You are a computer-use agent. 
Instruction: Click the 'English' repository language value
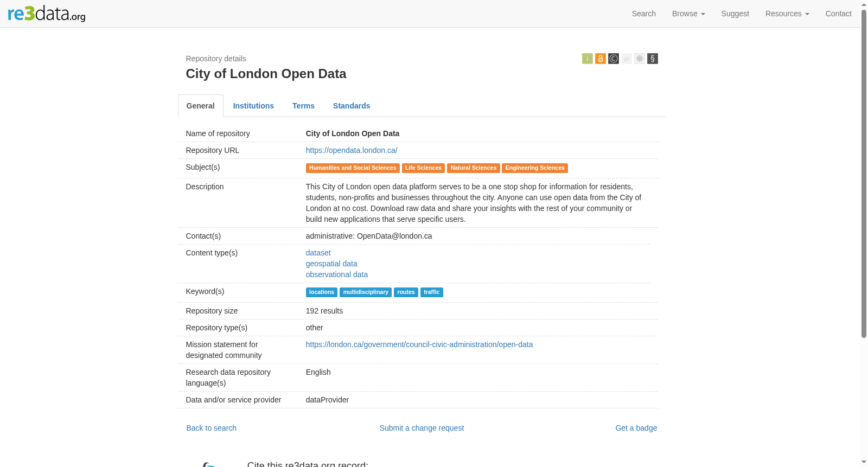(318, 372)
